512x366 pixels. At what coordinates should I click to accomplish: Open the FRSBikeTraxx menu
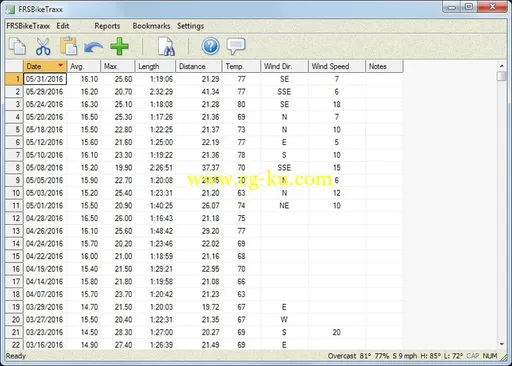point(28,26)
